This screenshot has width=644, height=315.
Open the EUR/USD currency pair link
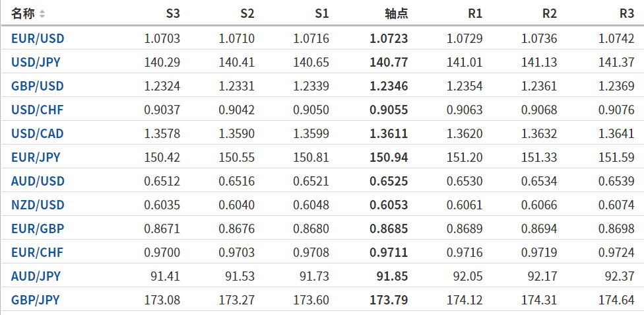pyautogui.click(x=38, y=38)
